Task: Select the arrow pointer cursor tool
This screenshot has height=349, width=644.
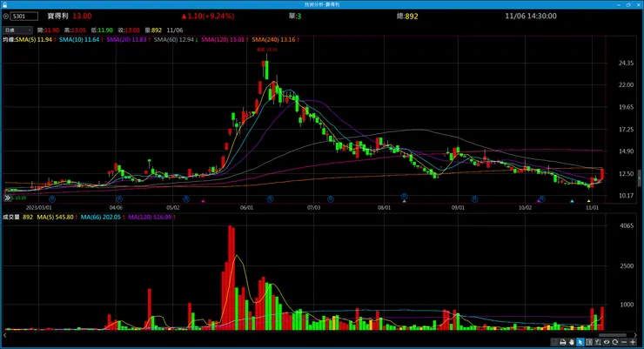Action: click(580, 342)
